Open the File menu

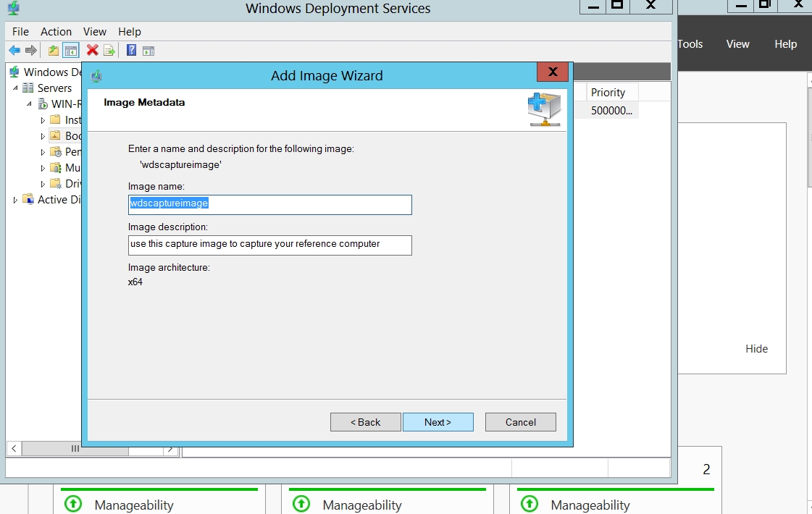click(x=20, y=32)
